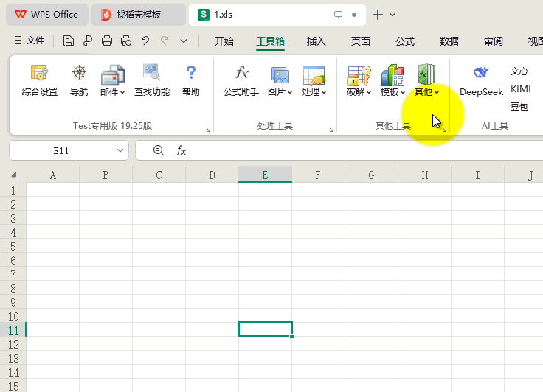Click the save icon in quick access bar
Image resolution: width=543 pixels, height=392 pixels.
(69, 41)
